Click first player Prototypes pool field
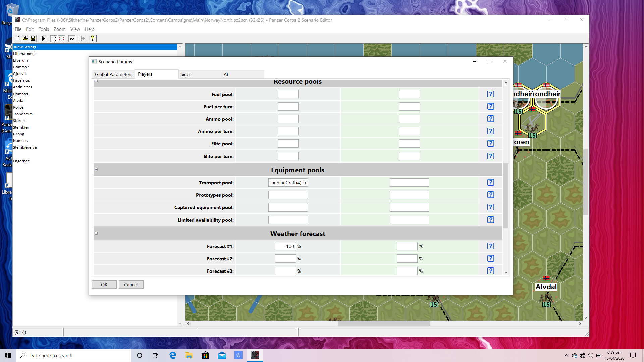The height and width of the screenshot is (362, 644). (288, 195)
